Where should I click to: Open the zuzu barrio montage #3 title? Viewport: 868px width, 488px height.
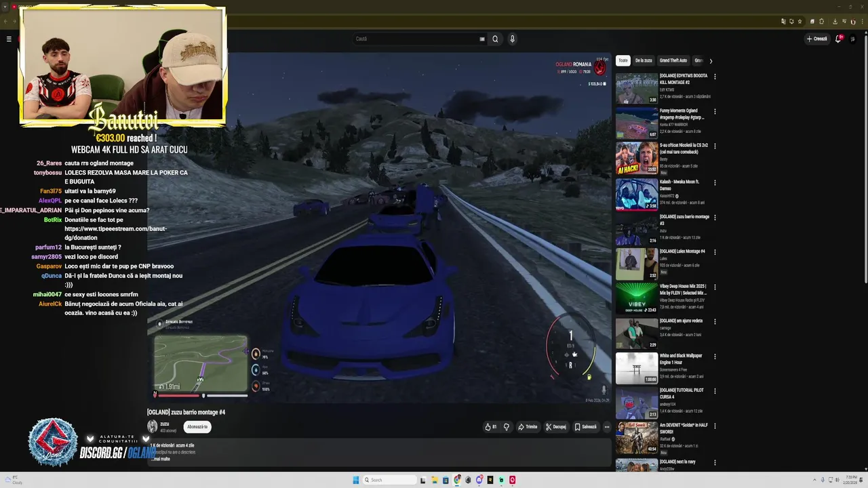[x=684, y=220]
